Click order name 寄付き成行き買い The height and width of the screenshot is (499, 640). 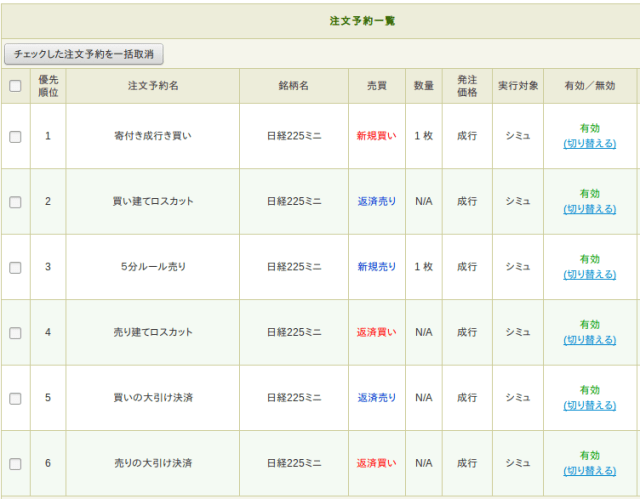[153, 136]
